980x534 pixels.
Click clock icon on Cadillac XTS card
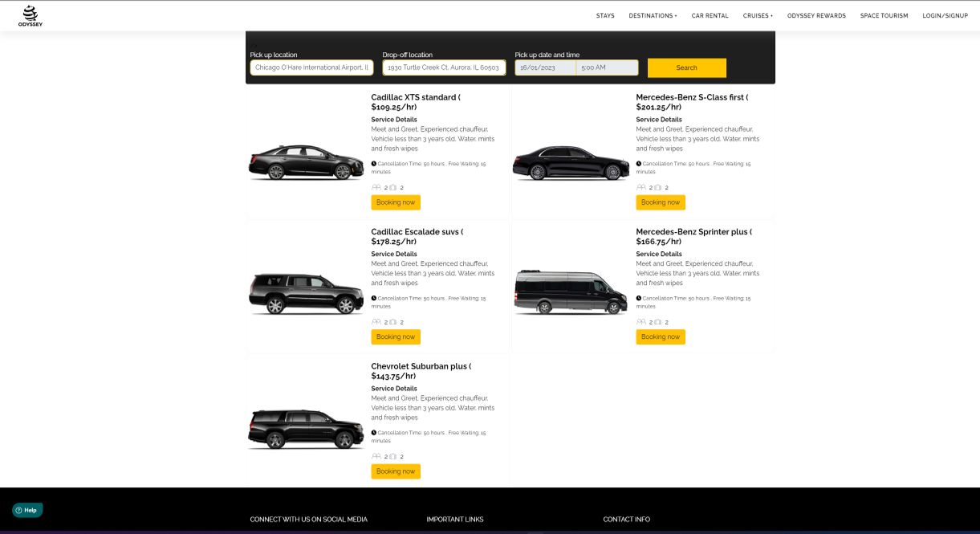[x=374, y=164]
